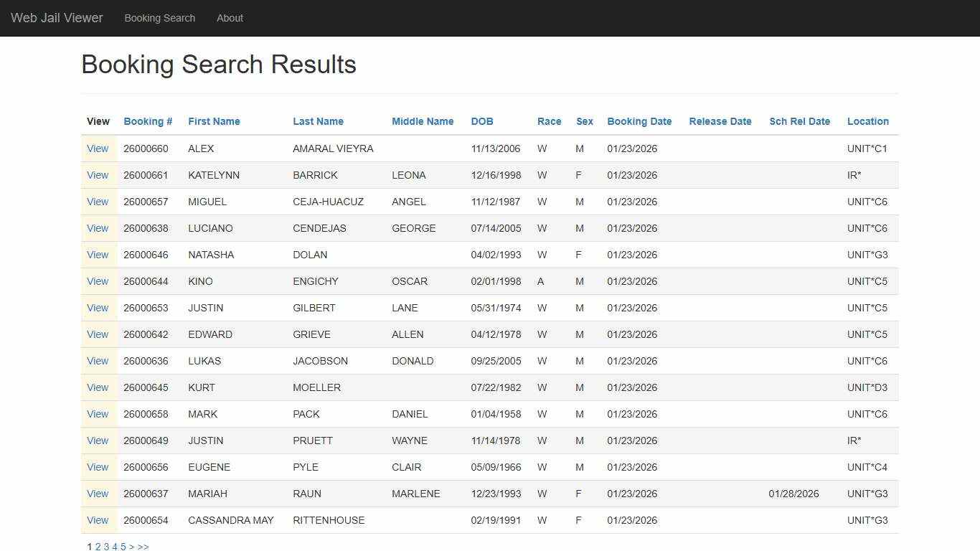980x551 pixels.
Task: Open CASSANDRA MAY RITTENHOUSE's record
Action: coord(98,520)
